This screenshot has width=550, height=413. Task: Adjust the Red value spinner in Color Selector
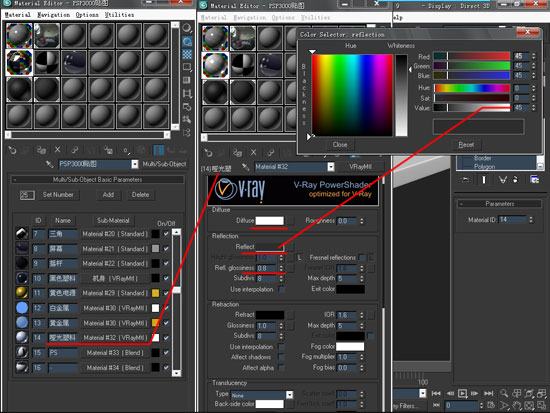(534, 56)
